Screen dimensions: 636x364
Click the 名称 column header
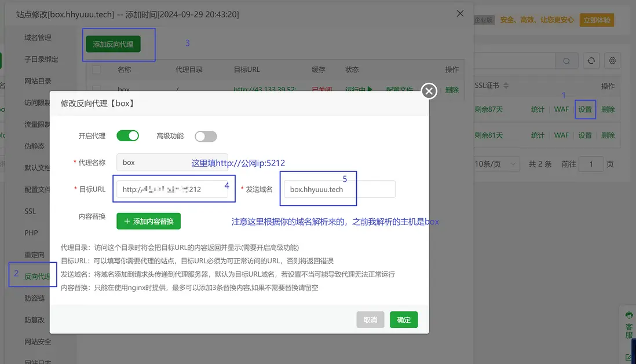[x=125, y=69]
